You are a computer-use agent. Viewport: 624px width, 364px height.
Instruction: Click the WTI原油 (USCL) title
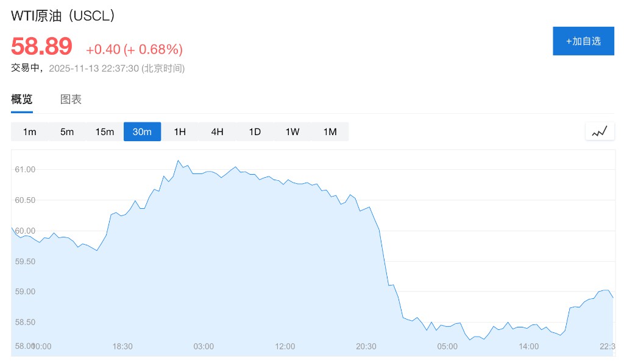[63, 16]
